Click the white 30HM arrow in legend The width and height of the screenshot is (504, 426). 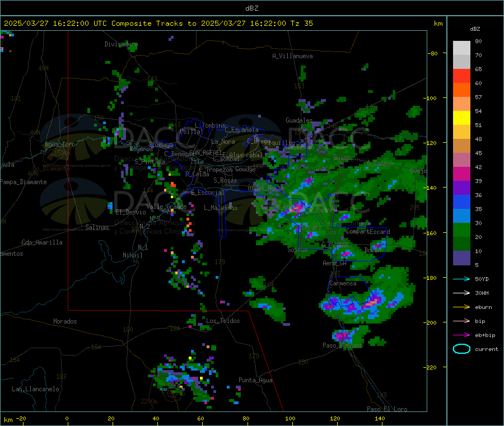point(461,293)
